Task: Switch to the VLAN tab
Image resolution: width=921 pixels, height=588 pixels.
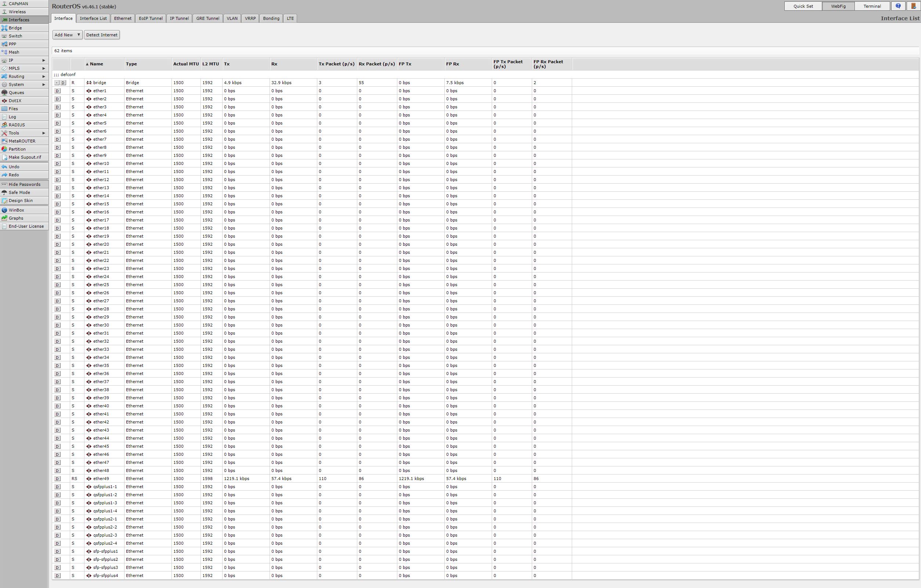Action: pyautogui.click(x=232, y=18)
